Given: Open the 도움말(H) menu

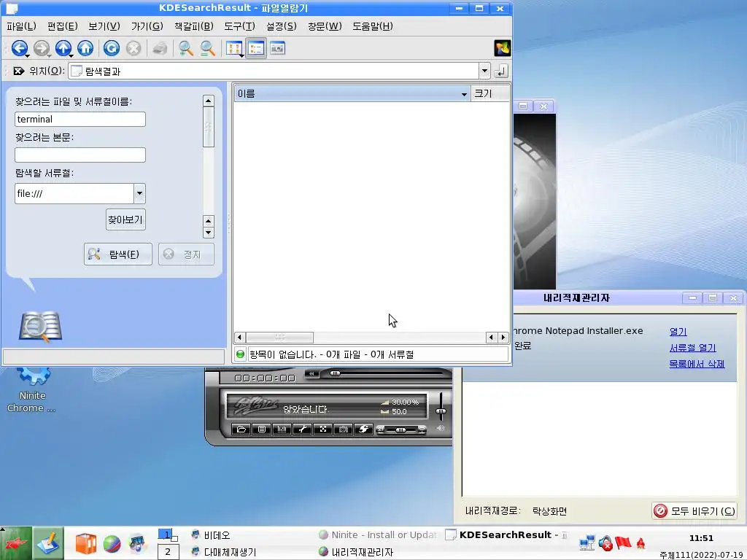Looking at the screenshot, I should 373,26.
